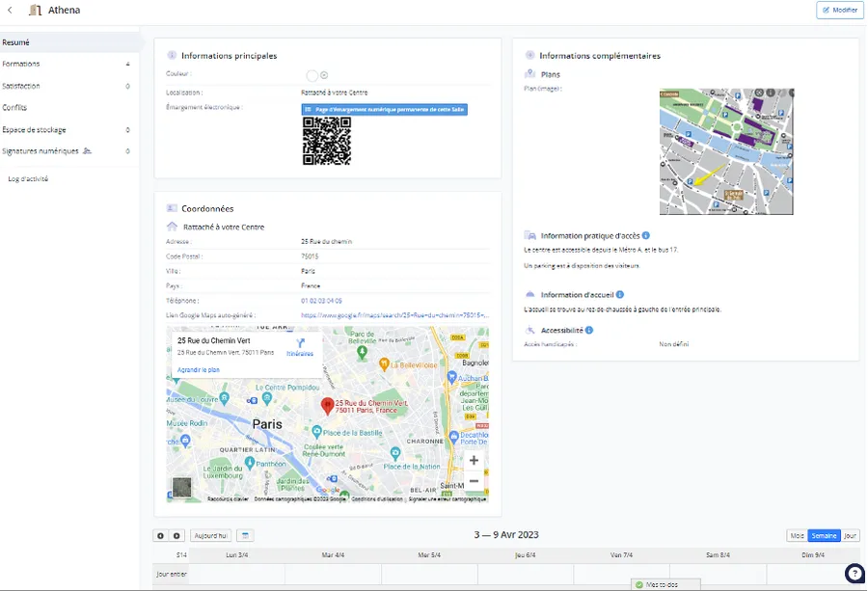Open the permanent émargement numérique page
The height and width of the screenshot is (591, 868).
click(x=384, y=110)
